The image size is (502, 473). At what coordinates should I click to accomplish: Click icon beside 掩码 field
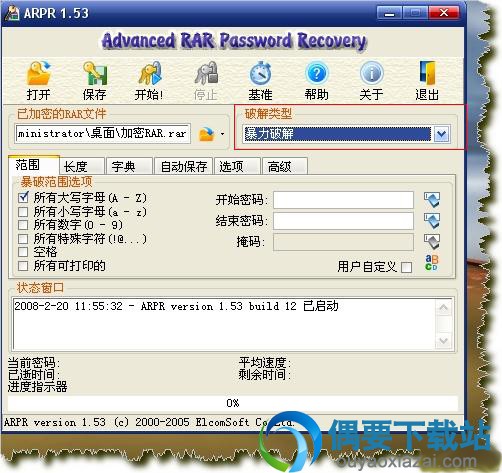click(x=432, y=242)
